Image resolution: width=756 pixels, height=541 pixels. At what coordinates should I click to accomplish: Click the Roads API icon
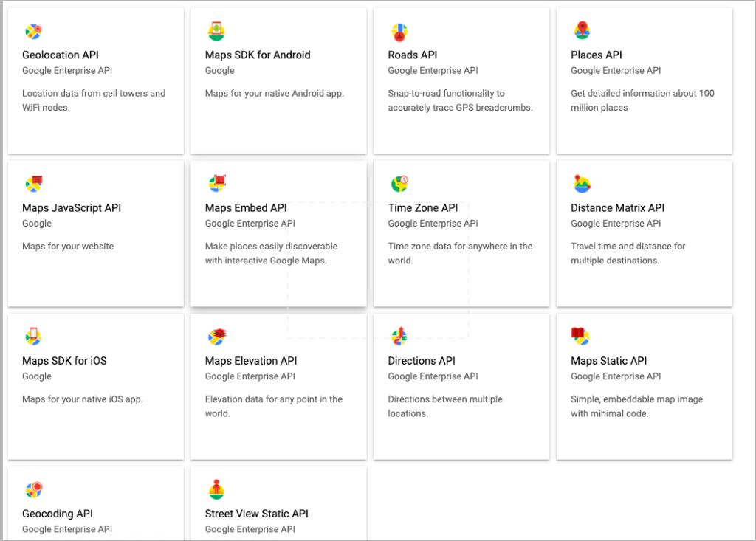pyautogui.click(x=399, y=32)
